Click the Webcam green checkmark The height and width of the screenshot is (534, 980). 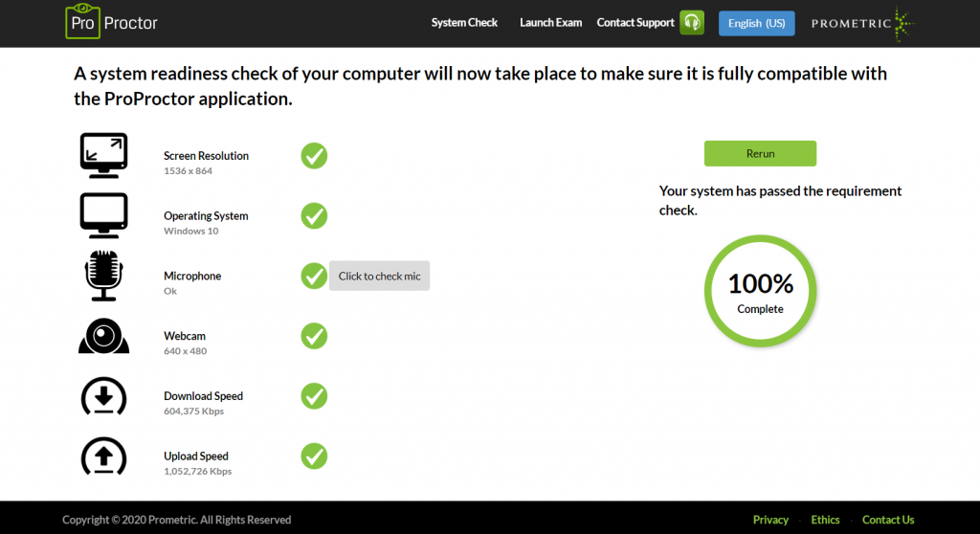[x=314, y=336]
